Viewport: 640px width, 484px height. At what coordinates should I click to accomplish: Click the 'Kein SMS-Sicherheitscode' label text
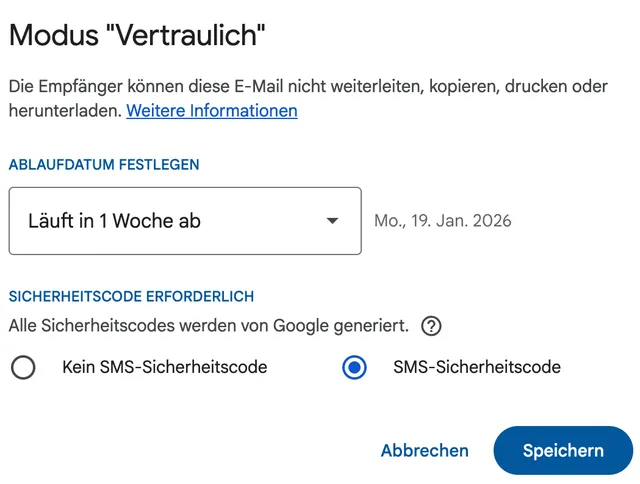[x=164, y=367]
